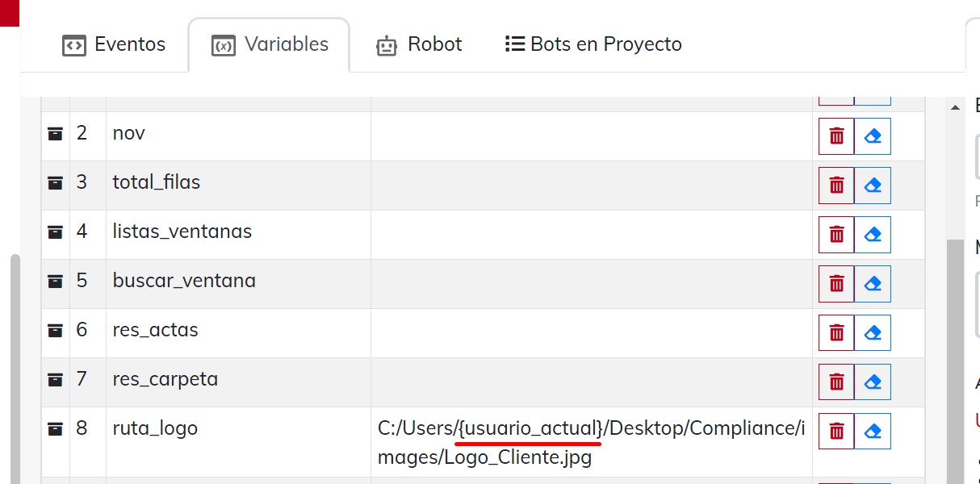This screenshot has width=980, height=484.
Task: Clear the nov variable value
Action: click(873, 136)
